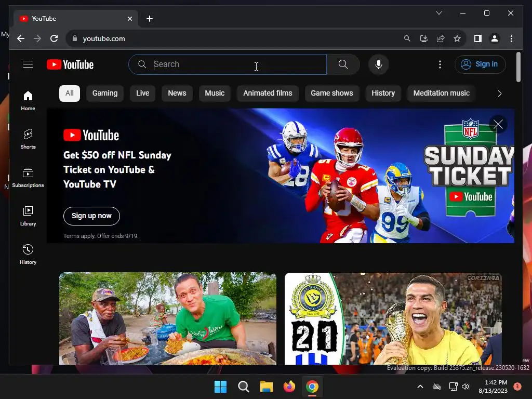Select the Game shows filter chip
Screen dimensions: 532x399
coord(332,94)
